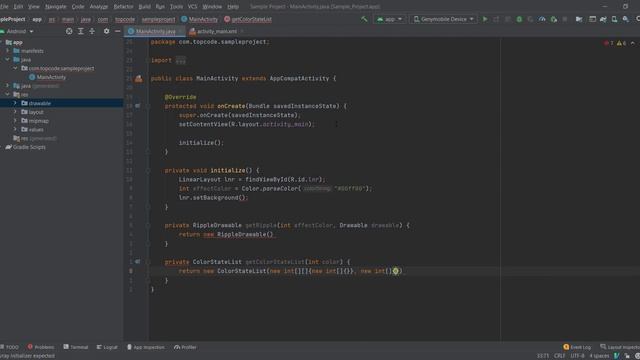This screenshot has height=360, width=640.
Task: Click 4 spaces indent setting in status bar
Action: (599, 356)
